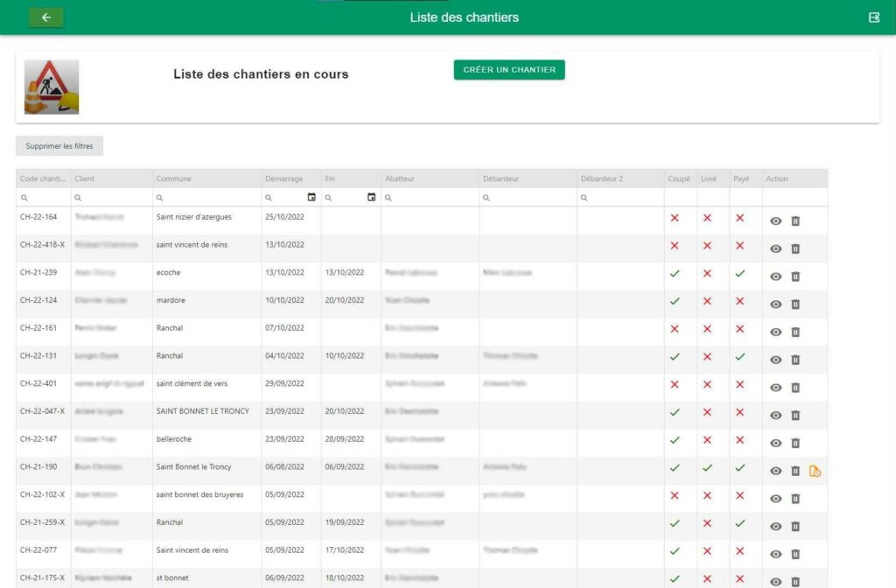Toggle Livré status for CH-21-239
Viewport: 896px width, 588px height.
pyautogui.click(x=707, y=273)
